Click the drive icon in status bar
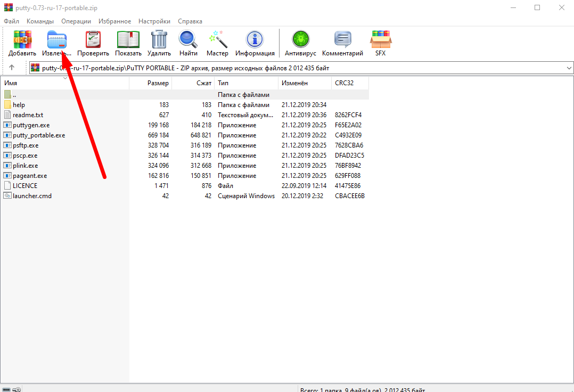574x392 pixels. (x=6, y=389)
